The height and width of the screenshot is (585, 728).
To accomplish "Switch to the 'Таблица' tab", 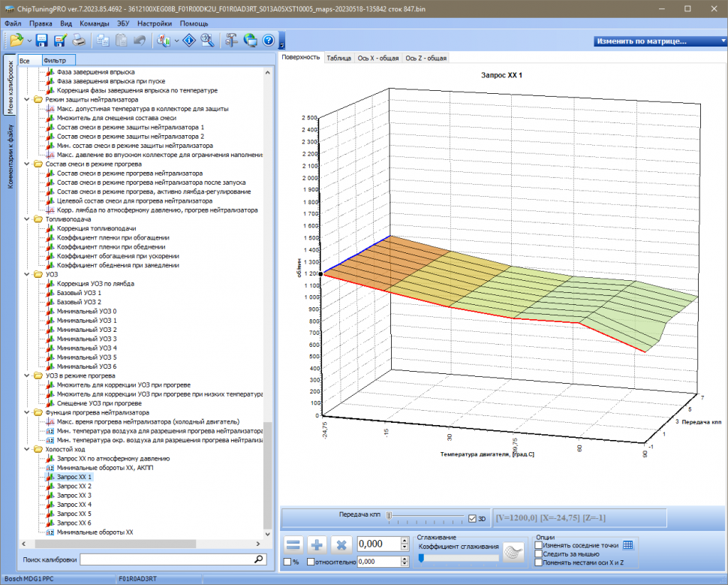I will [338, 58].
